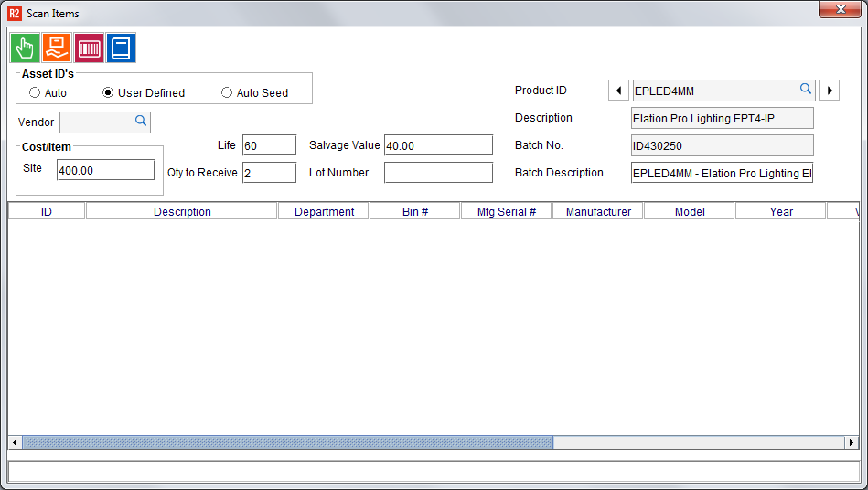This screenshot has width=868, height=490.
Task: Select the Auto Seed radio button
Action: 227,92
